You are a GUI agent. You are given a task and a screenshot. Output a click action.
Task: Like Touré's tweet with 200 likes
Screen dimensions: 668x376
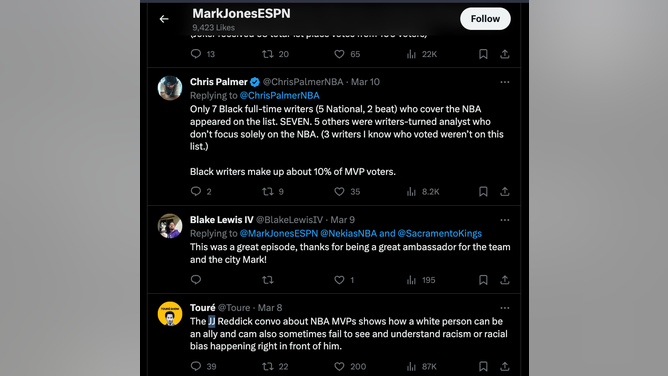339,366
